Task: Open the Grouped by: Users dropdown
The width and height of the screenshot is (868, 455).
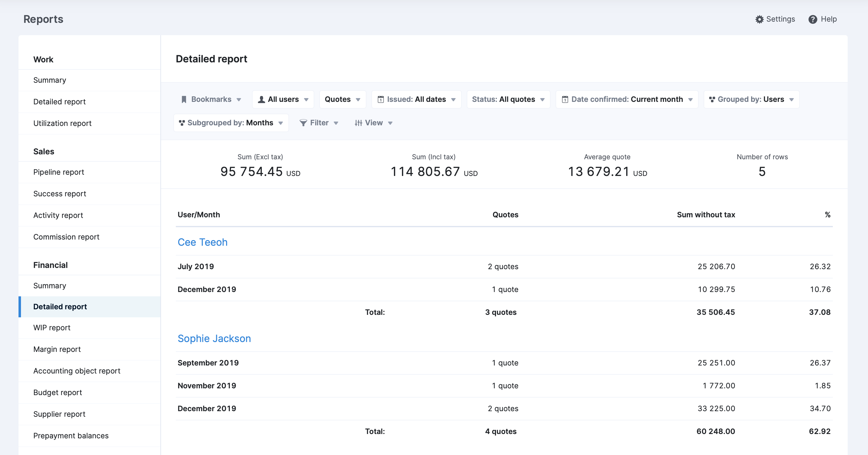Action: 751,99
